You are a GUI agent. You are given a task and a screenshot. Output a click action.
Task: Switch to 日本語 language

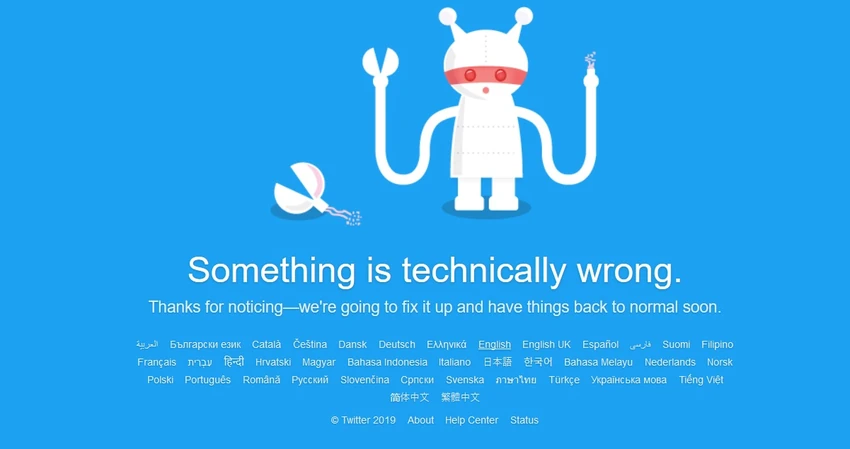tap(498, 362)
